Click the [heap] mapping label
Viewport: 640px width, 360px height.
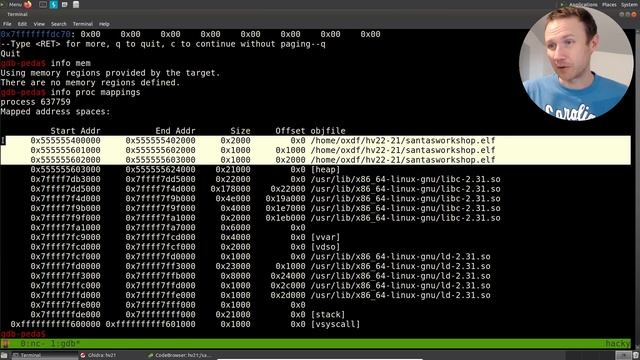[x=325, y=170]
